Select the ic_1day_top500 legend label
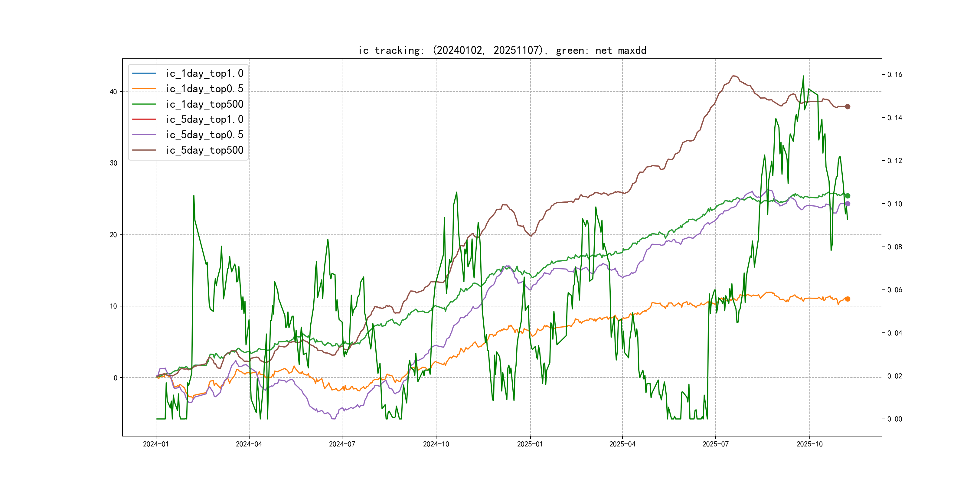 coord(204,104)
